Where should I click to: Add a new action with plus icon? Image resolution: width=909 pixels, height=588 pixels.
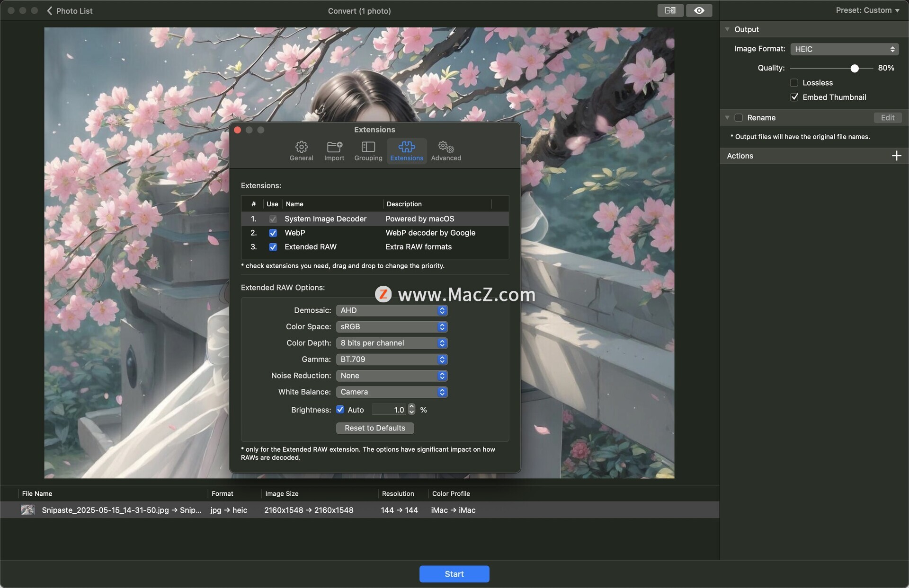[896, 156]
